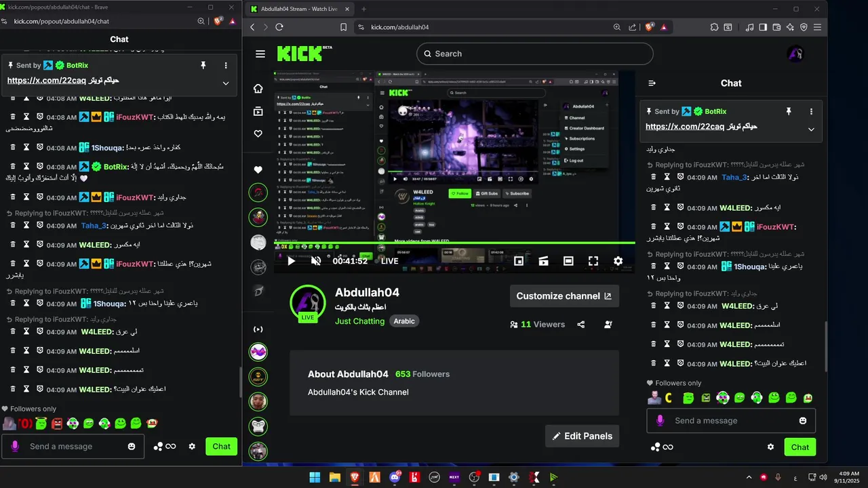The image size is (868, 488).
Task: Open chat settings gear in main window
Action: (770, 447)
